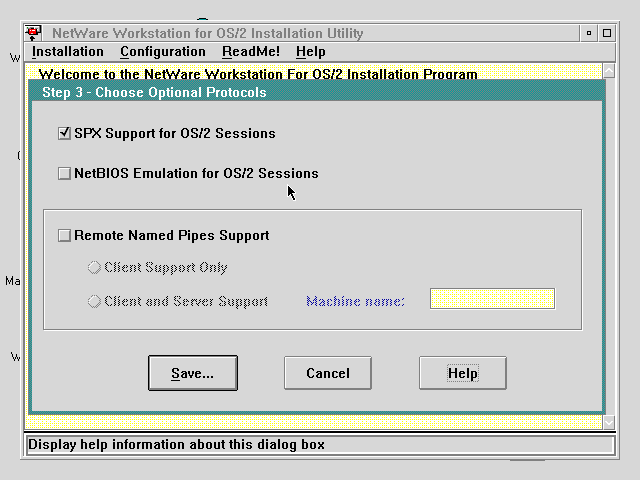Minimize the Installation Utility window

pyautogui.click(x=589, y=33)
